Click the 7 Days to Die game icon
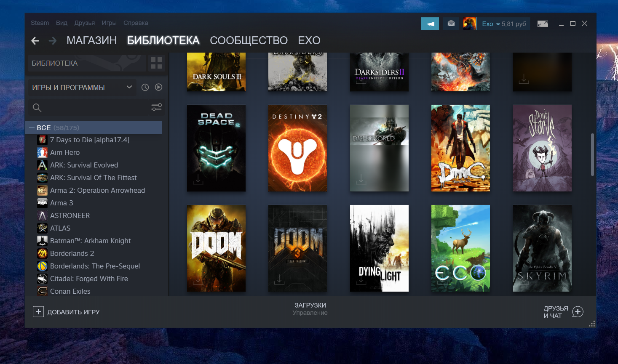Screen dimensions: 618x364 (42, 140)
